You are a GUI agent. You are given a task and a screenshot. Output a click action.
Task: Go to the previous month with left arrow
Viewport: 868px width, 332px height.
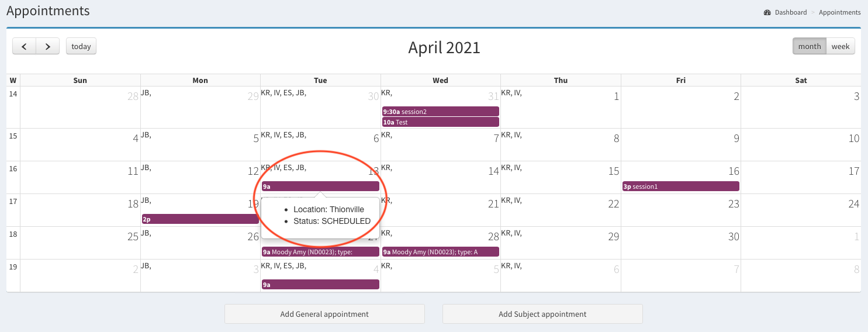click(x=24, y=47)
